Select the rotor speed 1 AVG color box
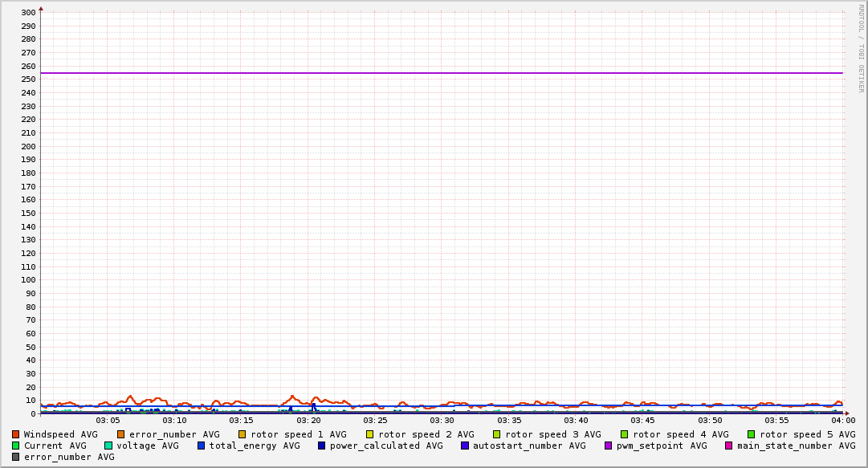Image resolution: width=868 pixels, height=468 pixels. tap(242, 434)
